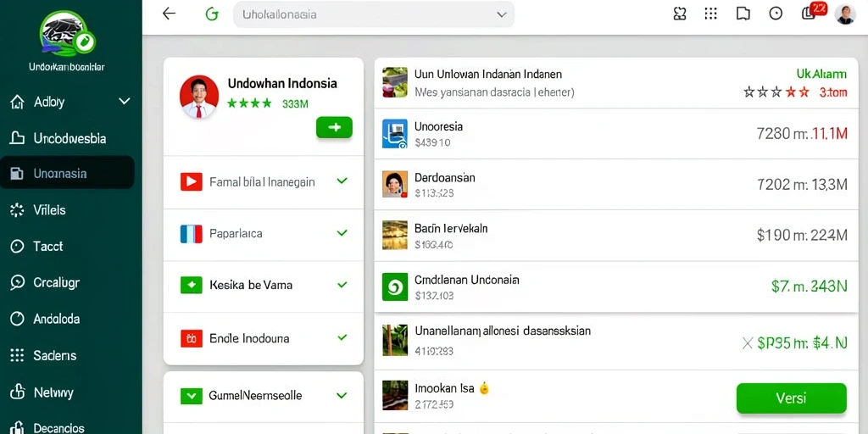Screen dimensions: 868x434
Task: Toggle the check next to Endle Inodouna
Action: 342,337
